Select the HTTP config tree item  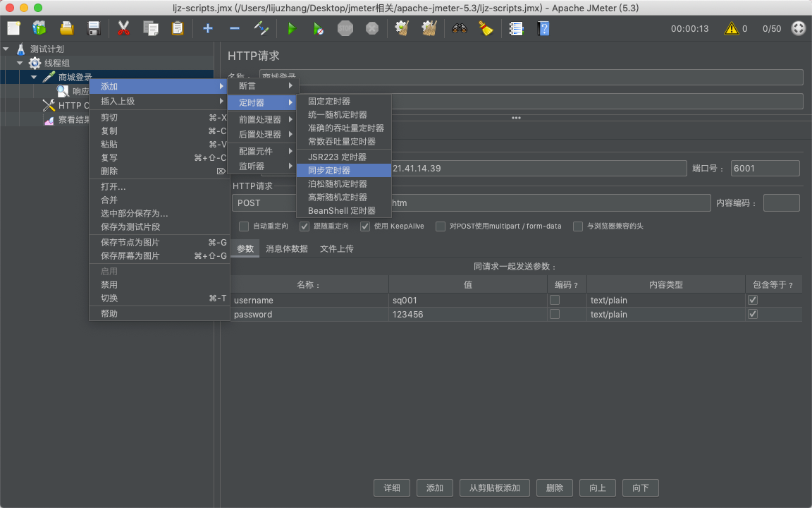(x=66, y=106)
